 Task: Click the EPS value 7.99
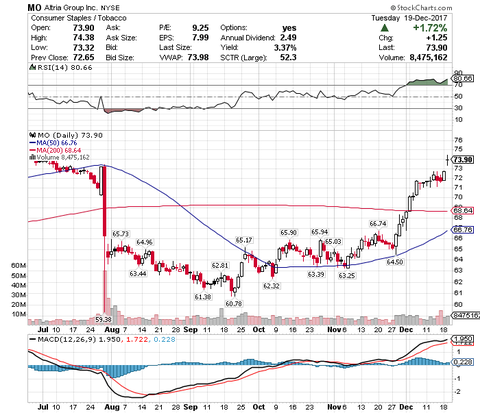tap(200, 38)
